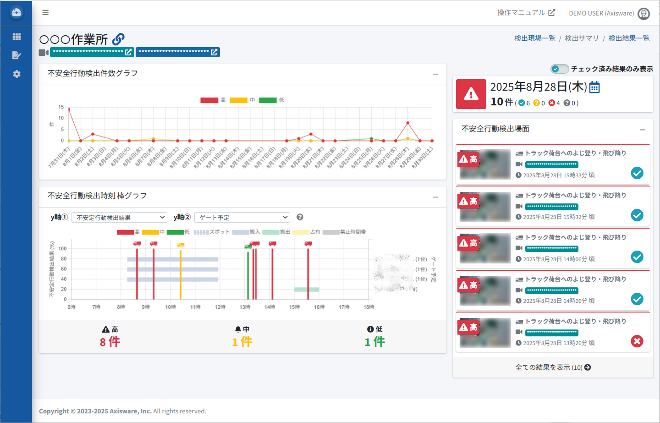Click the red X status icon on last card
The image size is (660, 423).
pyautogui.click(x=637, y=341)
